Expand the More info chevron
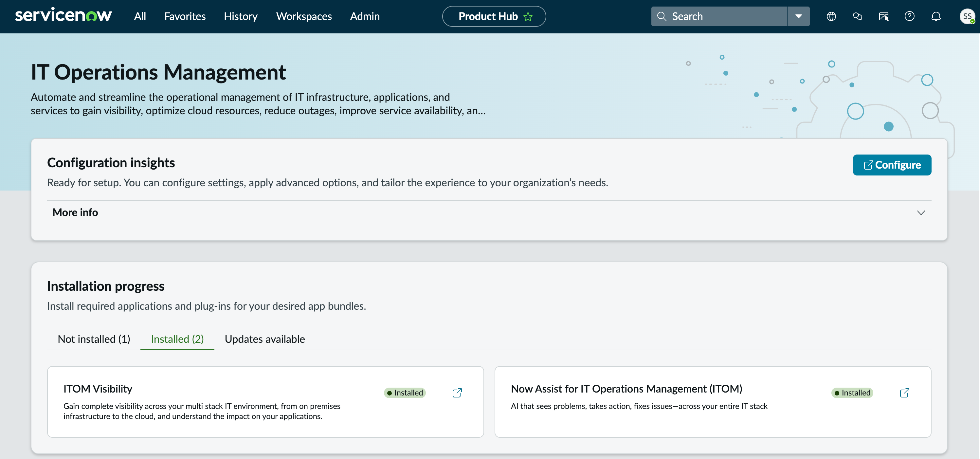The image size is (980, 459). 921,212
